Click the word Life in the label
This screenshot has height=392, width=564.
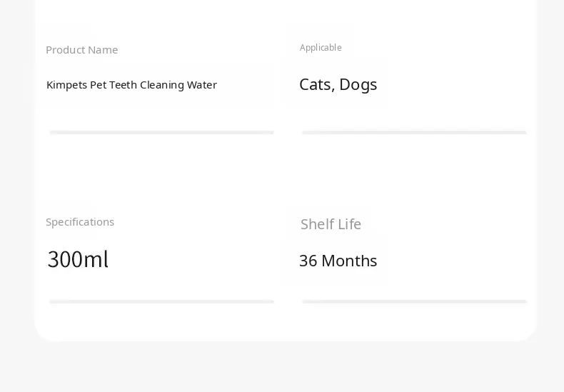[349, 224]
